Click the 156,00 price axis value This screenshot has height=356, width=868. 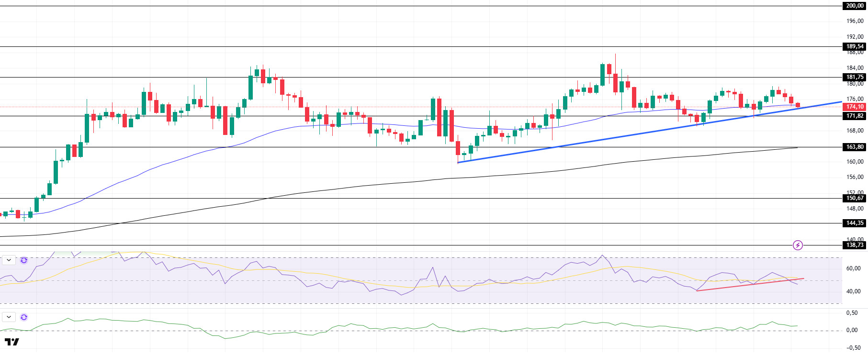pyautogui.click(x=855, y=177)
